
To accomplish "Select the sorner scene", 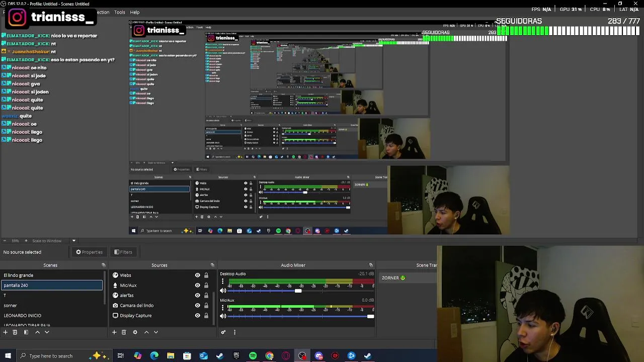I will [51, 306].
